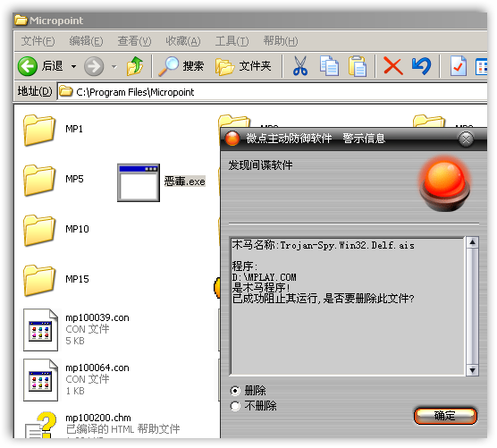This screenshot has width=497, height=448.
Task: Click the 恶毒.exe file name label
Action: 185,182
